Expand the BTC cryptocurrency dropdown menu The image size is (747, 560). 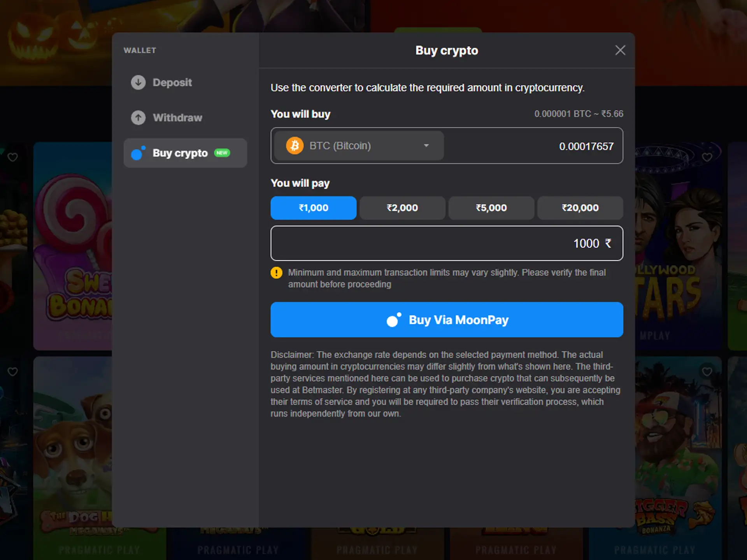(x=426, y=145)
